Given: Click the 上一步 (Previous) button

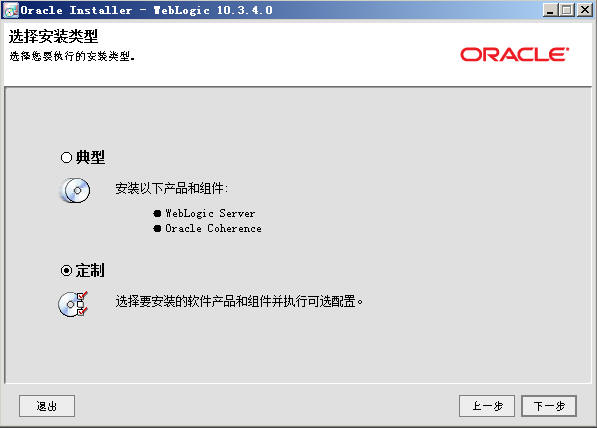Looking at the screenshot, I should [x=487, y=406].
